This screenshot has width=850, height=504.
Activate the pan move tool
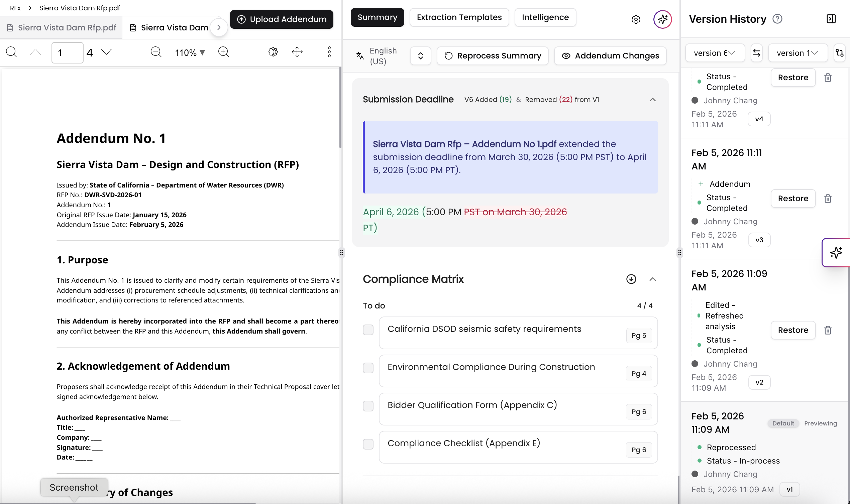(297, 52)
